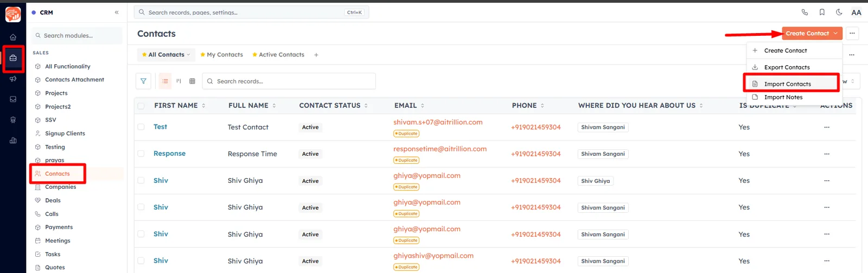Image resolution: width=868 pixels, height=273 pixels.
Task: Open Calls in sidebar
Action: pos(52,214)
